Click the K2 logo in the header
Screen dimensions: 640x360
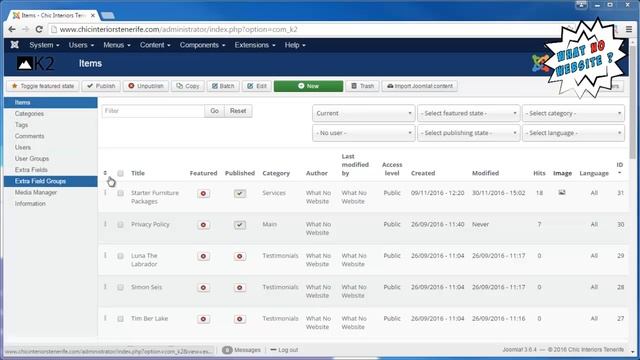point(36,64)
